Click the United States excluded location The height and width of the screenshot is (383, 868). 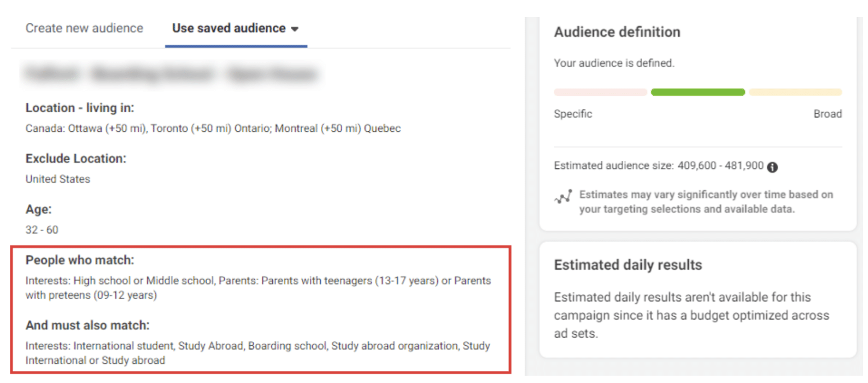tap(58, 179)
